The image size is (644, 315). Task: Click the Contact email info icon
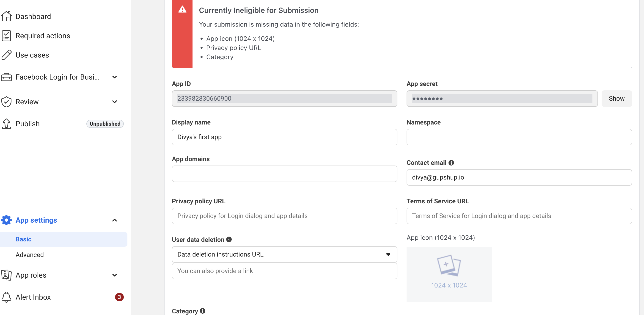[x=451, y=163]
